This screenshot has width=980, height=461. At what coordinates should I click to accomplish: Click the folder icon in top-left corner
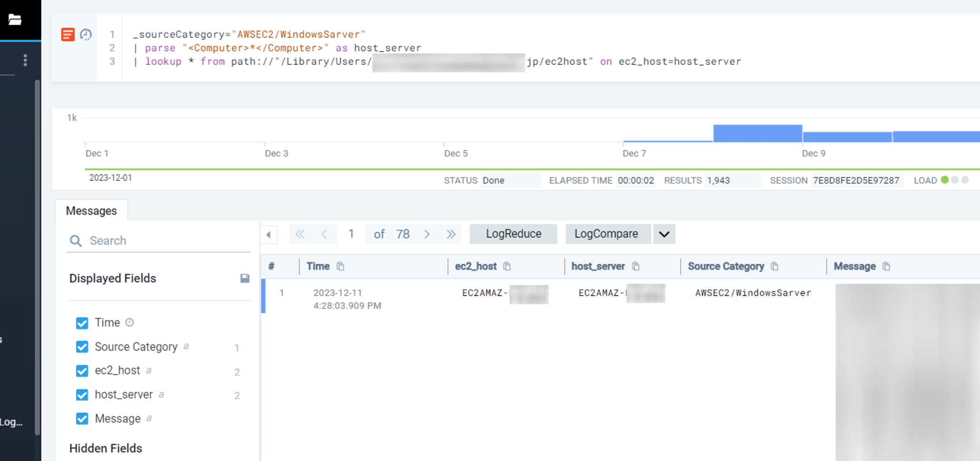point(15,20)
